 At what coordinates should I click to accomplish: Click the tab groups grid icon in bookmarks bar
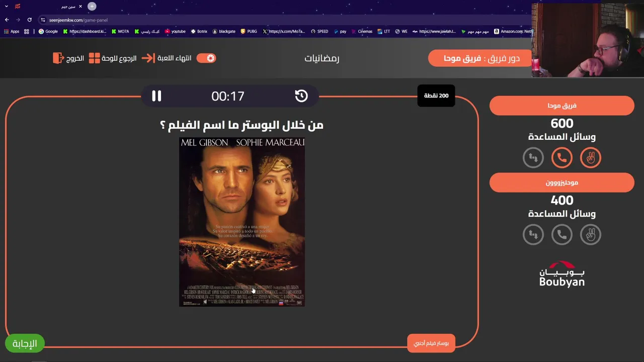[27, 31]
